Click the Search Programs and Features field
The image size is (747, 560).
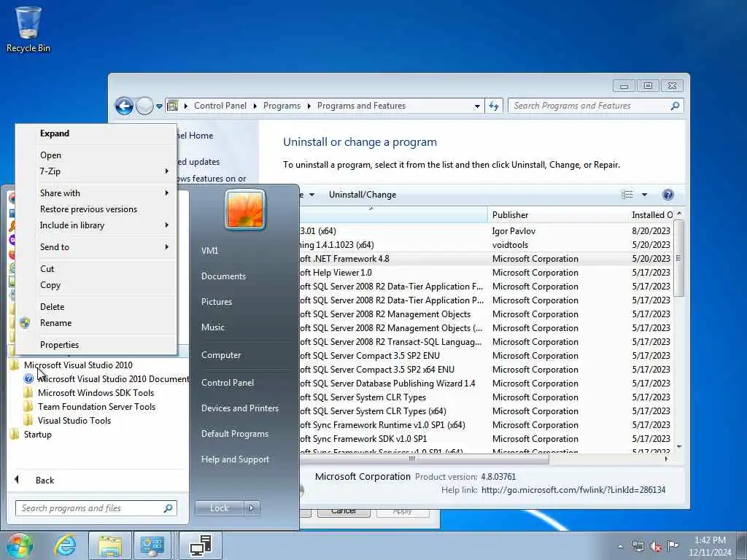tap(595, 106)
